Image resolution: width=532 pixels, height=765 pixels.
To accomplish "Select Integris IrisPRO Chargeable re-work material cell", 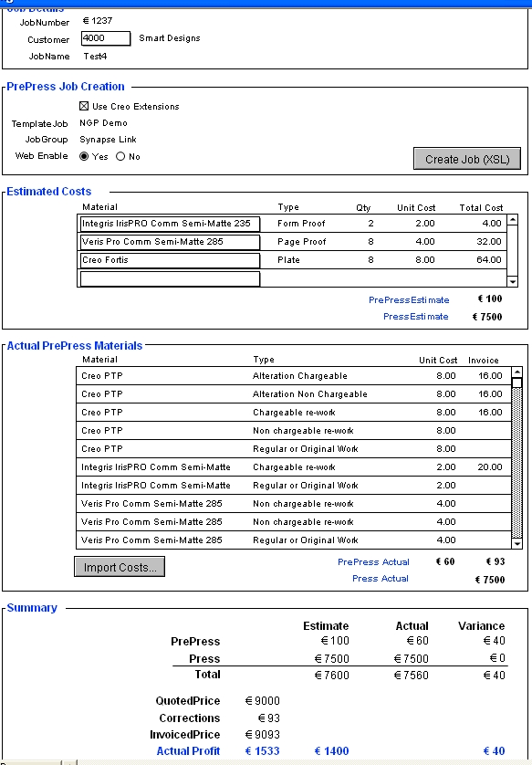I will 155,466.
